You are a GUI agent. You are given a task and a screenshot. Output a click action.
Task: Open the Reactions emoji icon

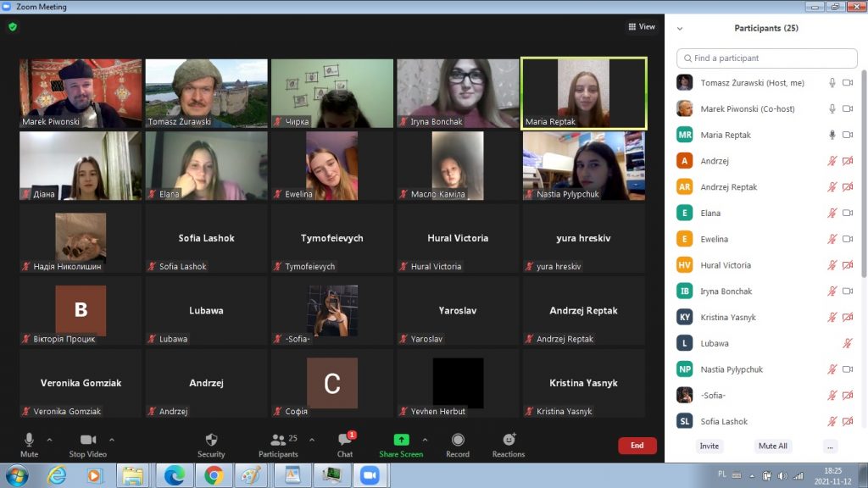click(509, 440)
